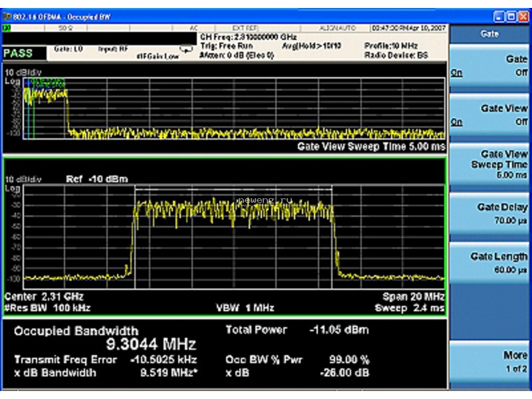Click the Center 2.31 GHz label

pyautogui.click(x=44, y=297)
